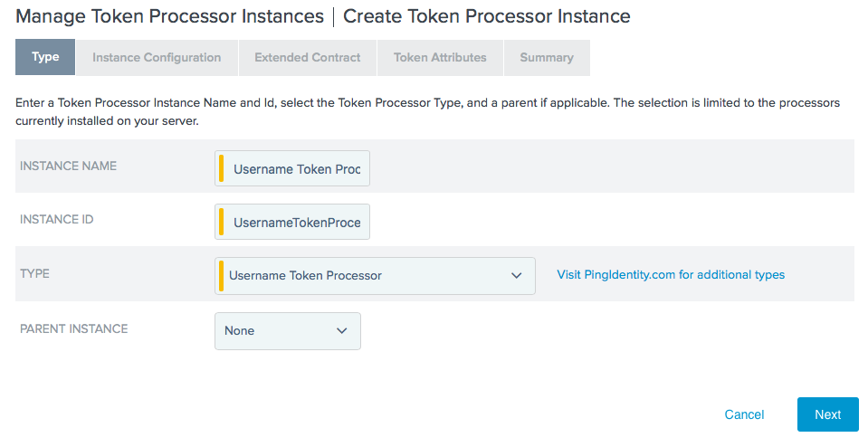Cancel the token processor creation
The width and height of the screenshot is (868, 447).
tap(744, 414)
